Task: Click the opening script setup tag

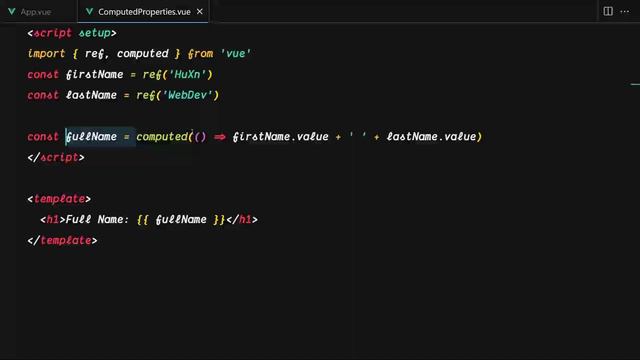Action: point(72,33)
